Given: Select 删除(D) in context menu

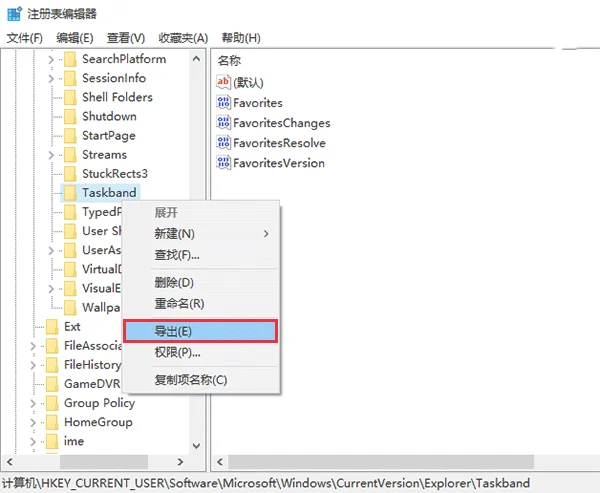Looking at the screenshot, I should tap(174, 283).
